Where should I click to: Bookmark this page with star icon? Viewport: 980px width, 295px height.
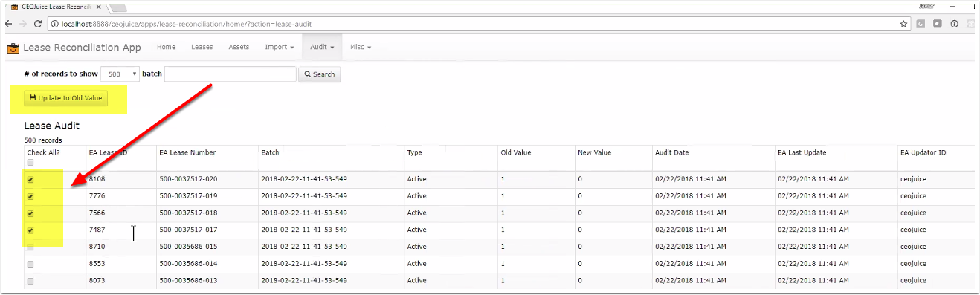click(x=903, y=24)
